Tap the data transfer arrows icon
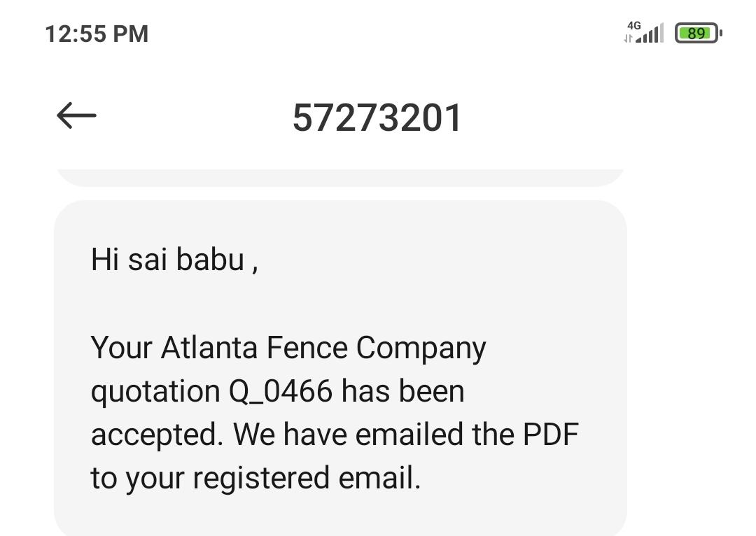Screen dimensions: 756x536 [628, 38]
